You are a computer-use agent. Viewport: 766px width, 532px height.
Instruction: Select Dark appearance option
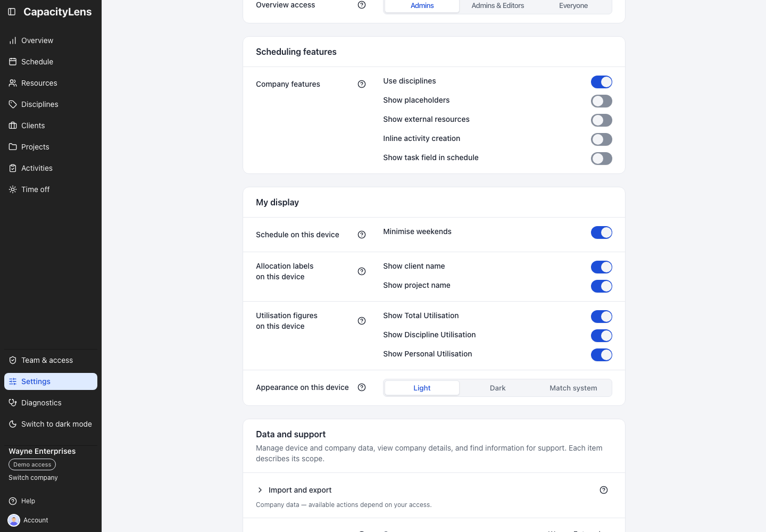(498, 388)
